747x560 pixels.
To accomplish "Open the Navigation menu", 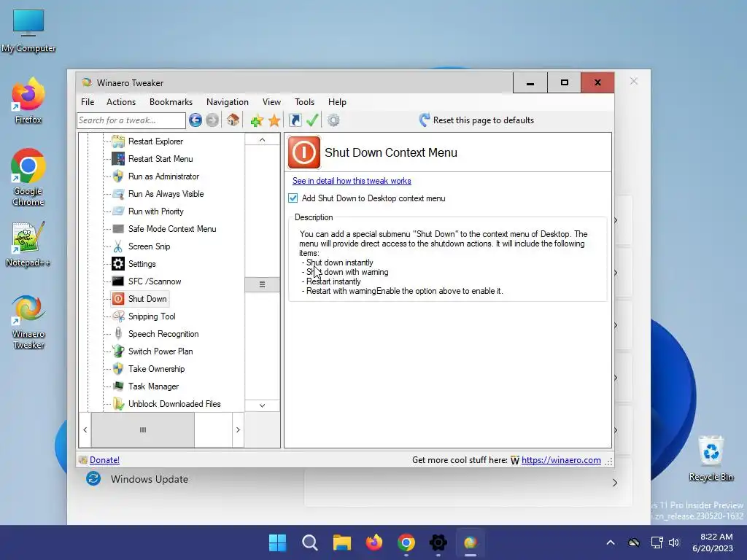I will 228,102.
